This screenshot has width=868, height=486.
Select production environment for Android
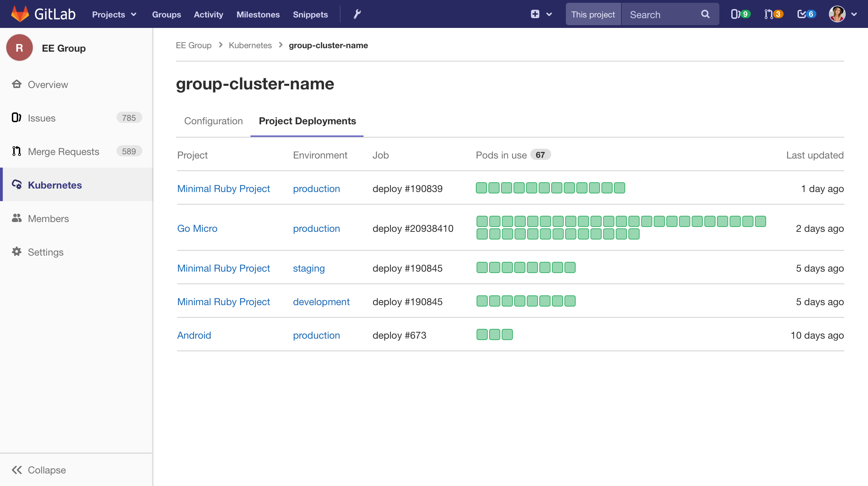point(316,335)
